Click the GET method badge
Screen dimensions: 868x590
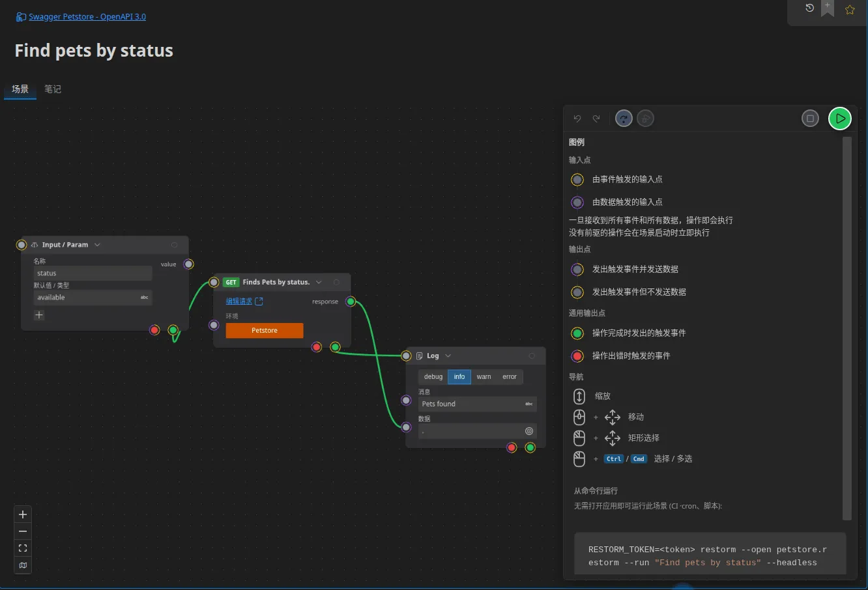(231, 282)
